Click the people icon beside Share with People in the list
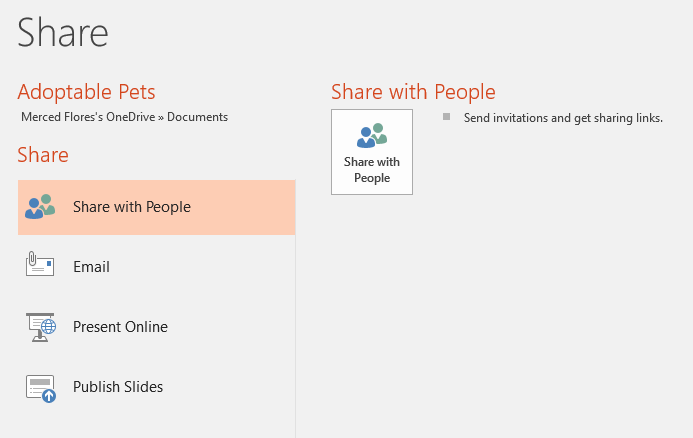Screen dimensions: 693x438 point(40,207)
